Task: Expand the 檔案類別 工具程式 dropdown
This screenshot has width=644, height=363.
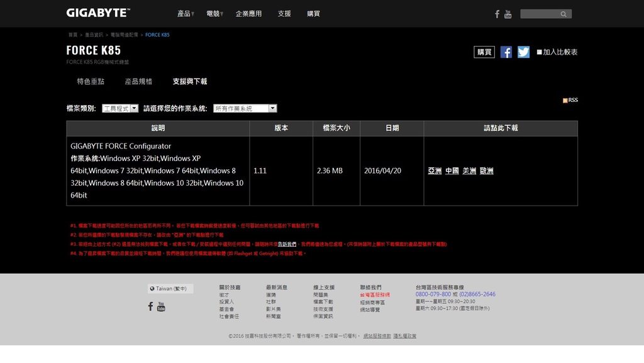Action: [120, 108]
